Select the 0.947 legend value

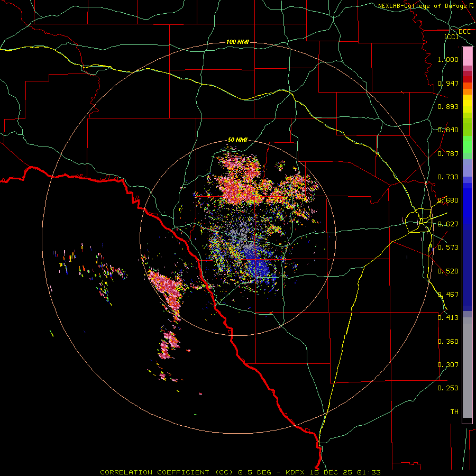[x=448, y=83]
